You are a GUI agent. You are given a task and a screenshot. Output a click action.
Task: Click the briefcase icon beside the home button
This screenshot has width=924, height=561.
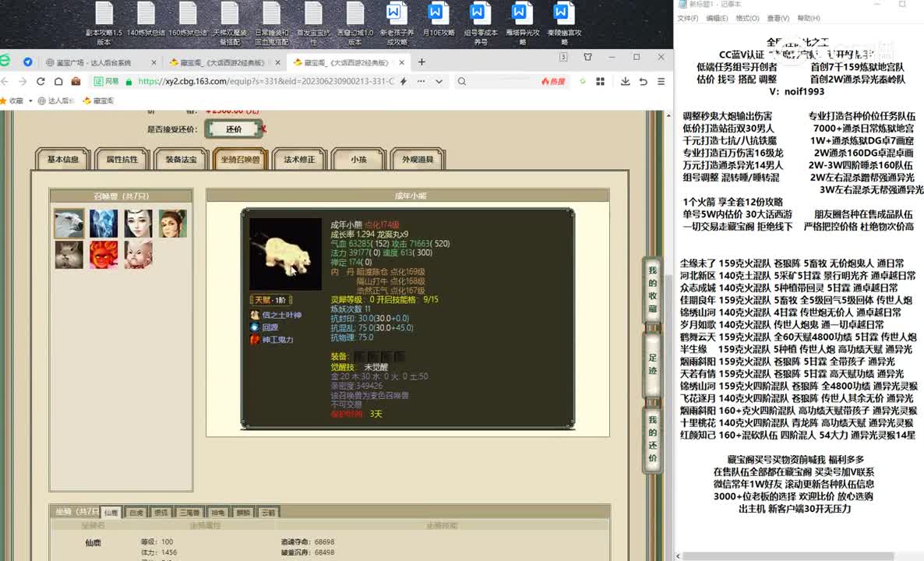[x=76, y=81]
